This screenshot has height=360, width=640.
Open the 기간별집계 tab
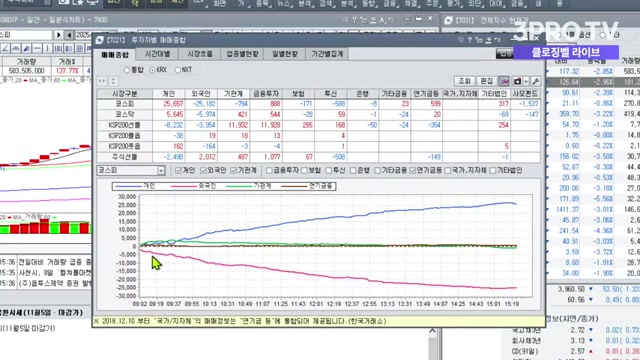pyautogui.click(x=327, y=54)
